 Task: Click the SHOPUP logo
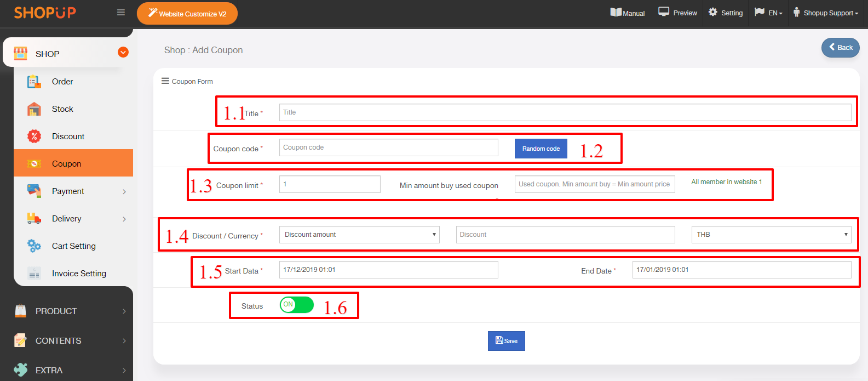click(45, 13)
